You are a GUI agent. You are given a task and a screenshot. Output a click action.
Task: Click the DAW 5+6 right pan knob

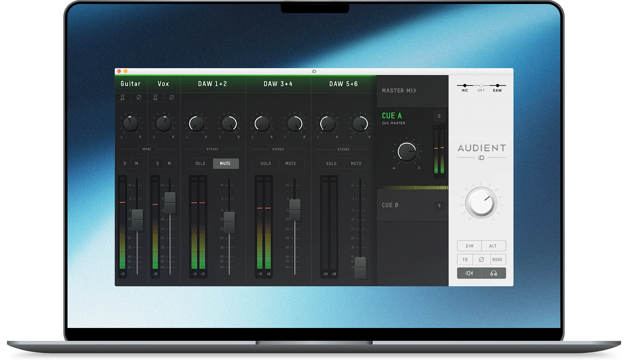[x=360, y=124]
